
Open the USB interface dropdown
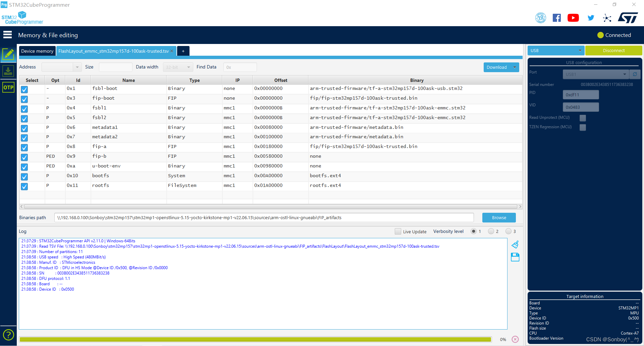[x=556, y=50]
